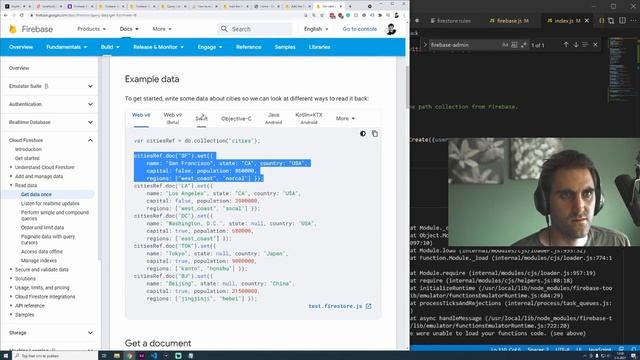Open a new browser tab
Viewport: 640px width, 360px height.
click(x=350, y=7)
